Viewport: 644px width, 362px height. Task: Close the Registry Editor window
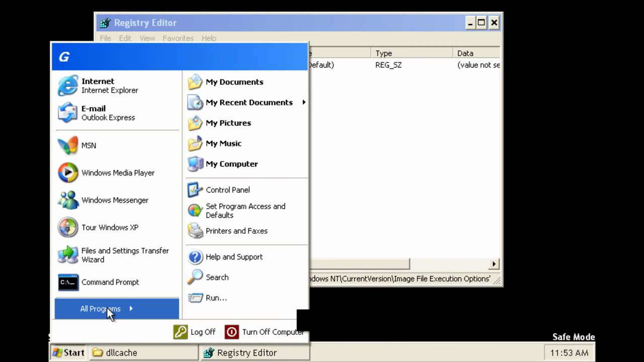pos(494,23)
